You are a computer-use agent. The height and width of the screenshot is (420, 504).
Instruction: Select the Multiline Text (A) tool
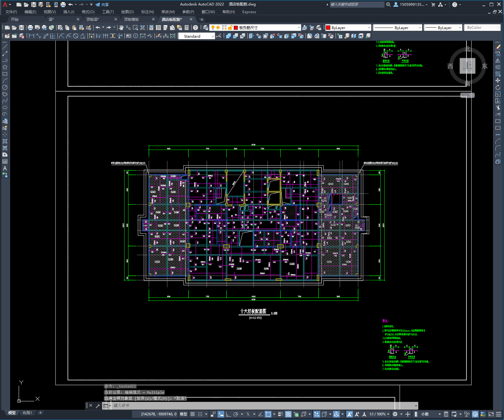point(5,168)
